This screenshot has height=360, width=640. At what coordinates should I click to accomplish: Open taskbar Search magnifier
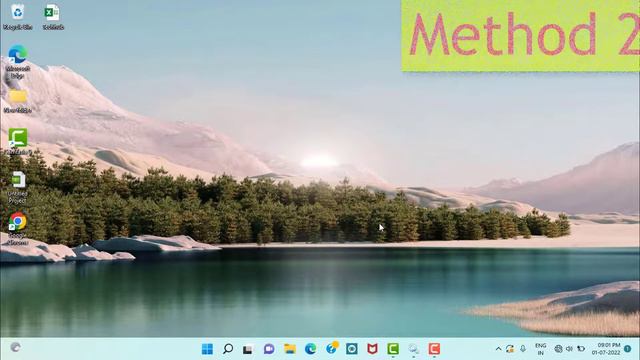pyautogui.click(x=228, y=349)
